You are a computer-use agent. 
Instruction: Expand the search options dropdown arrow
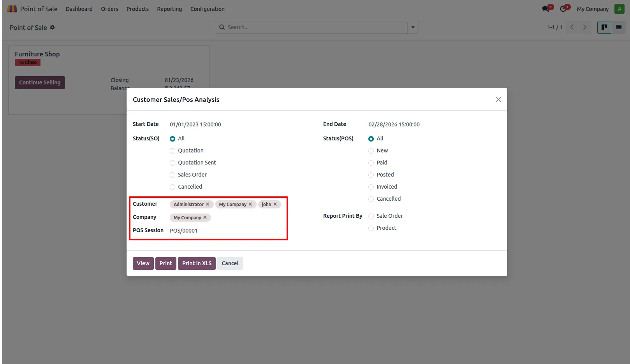coord(413,27)
